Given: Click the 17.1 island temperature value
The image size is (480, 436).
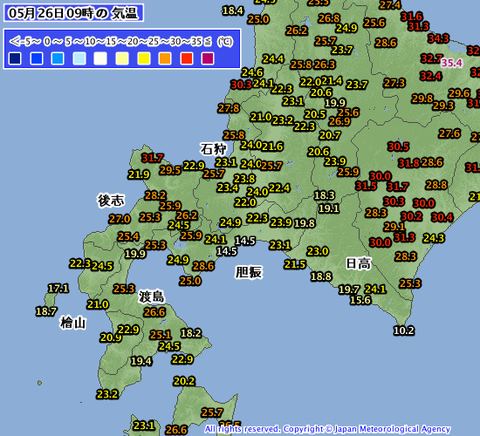Looking at the screenshot, I should pos(58,288).
